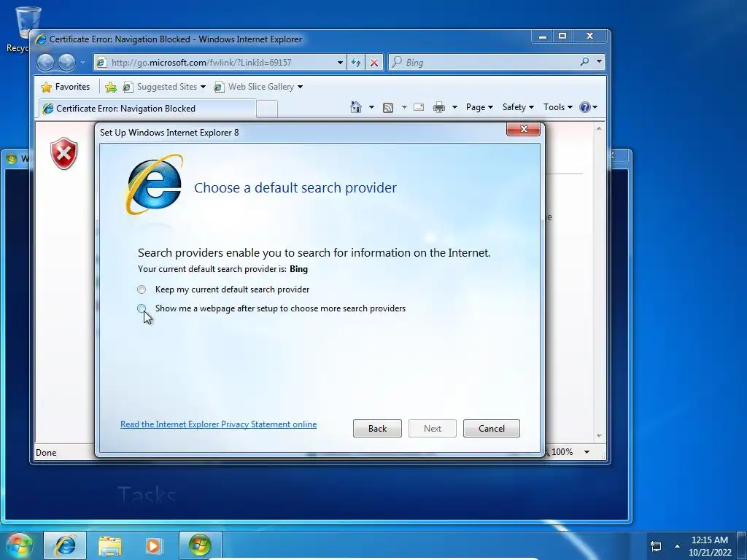Open Windows Explorer folder taskbar icon
The height and width of the screenshot is (560, 747).
tap(110, 545)
